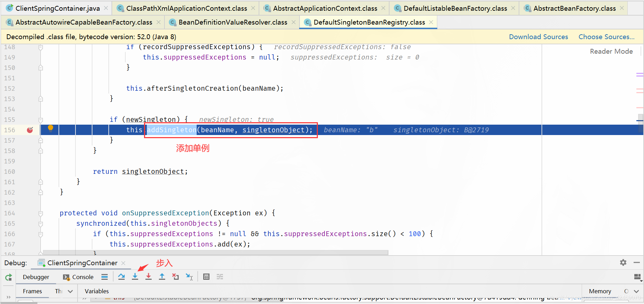Image resolution: width=644 pixels, height=304 pixels.
Task: Select the Debugger tab
Action: [x=36, y=277]
